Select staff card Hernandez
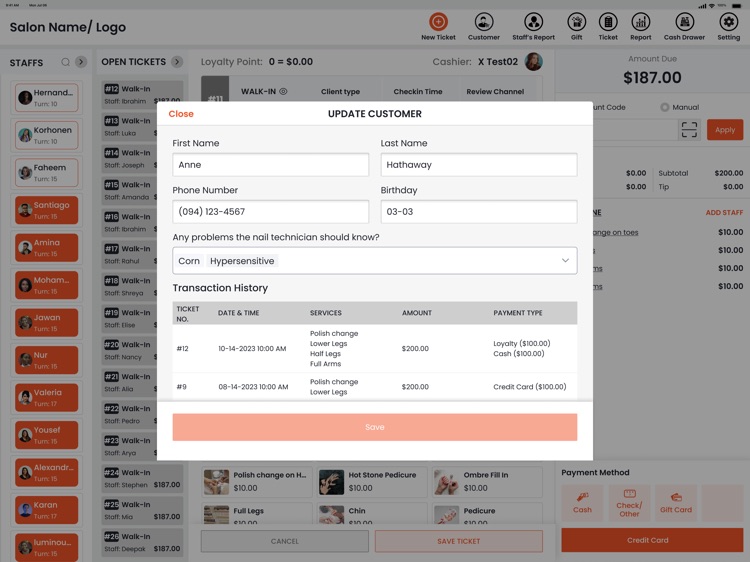This screenshot has width=750, height=562. (x=46, y=97)
